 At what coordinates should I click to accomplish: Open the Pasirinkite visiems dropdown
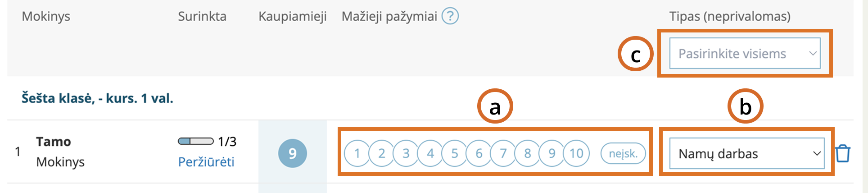point(745,54)
